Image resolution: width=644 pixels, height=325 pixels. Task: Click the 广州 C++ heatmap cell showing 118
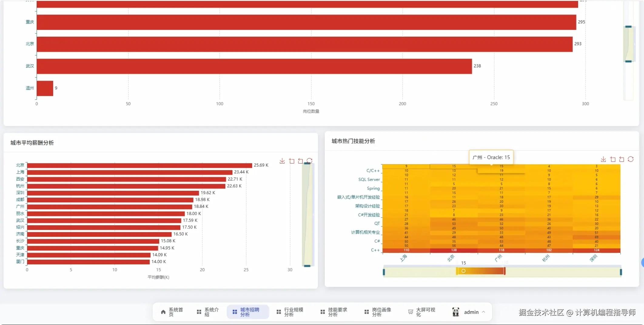point(501,250)
